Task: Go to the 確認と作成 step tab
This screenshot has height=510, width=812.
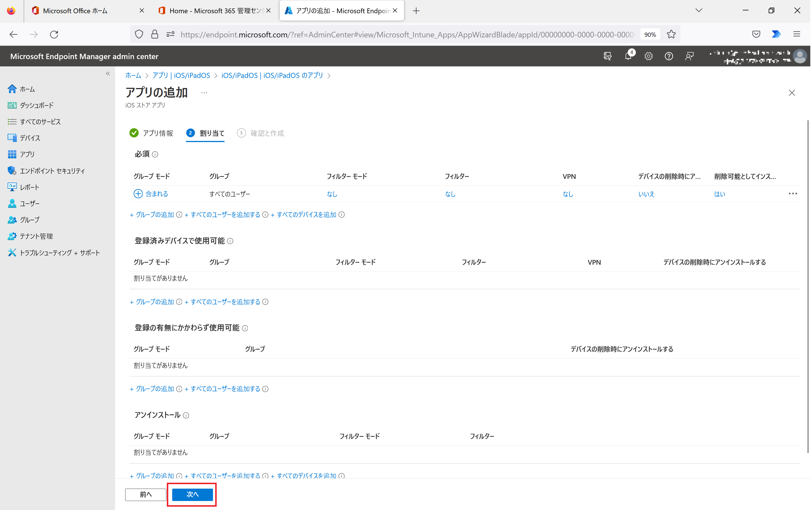Action: coord(260,133)
